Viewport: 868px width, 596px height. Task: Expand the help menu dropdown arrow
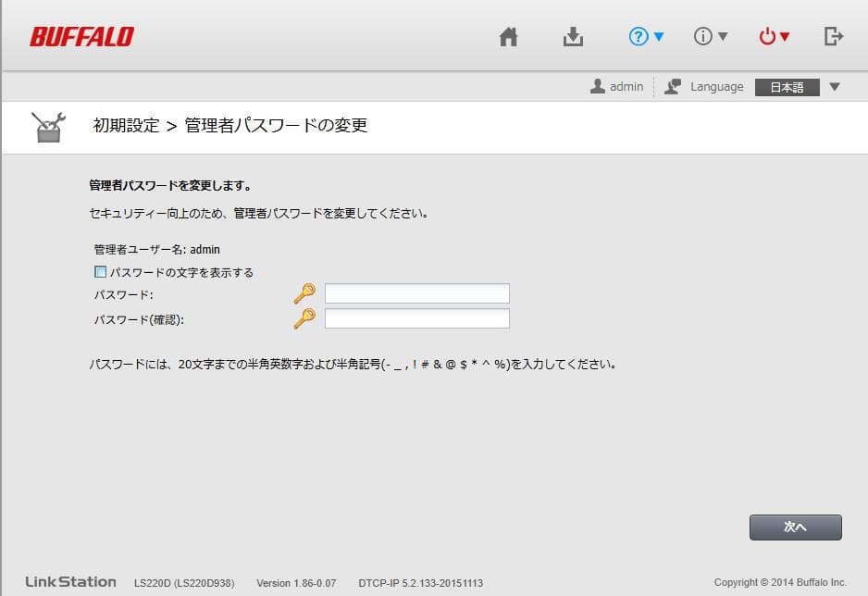tap(657, 36)
